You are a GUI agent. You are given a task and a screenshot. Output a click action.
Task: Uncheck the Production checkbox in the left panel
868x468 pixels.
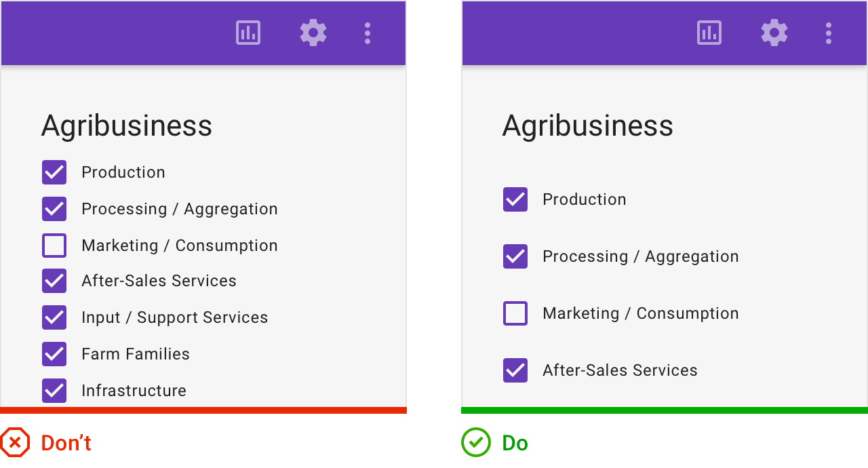pos(54,172)
